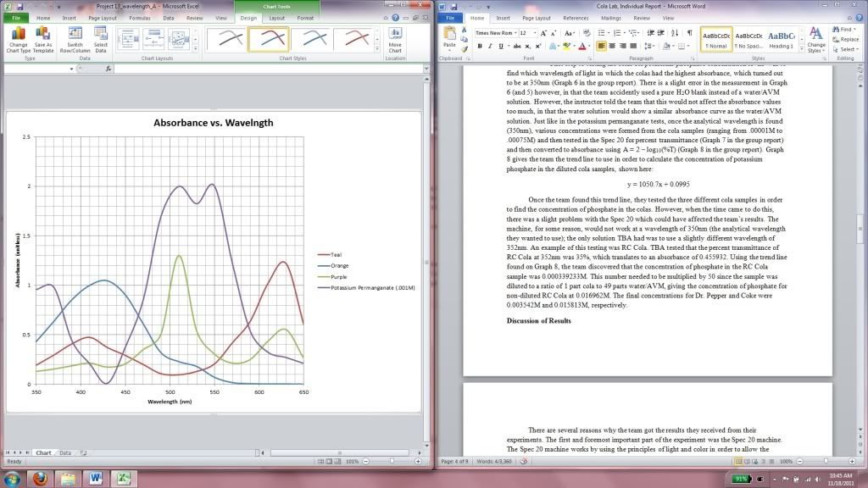Click Change Styles icon in Word
This screenshot has height=488, width=868.
816,40
